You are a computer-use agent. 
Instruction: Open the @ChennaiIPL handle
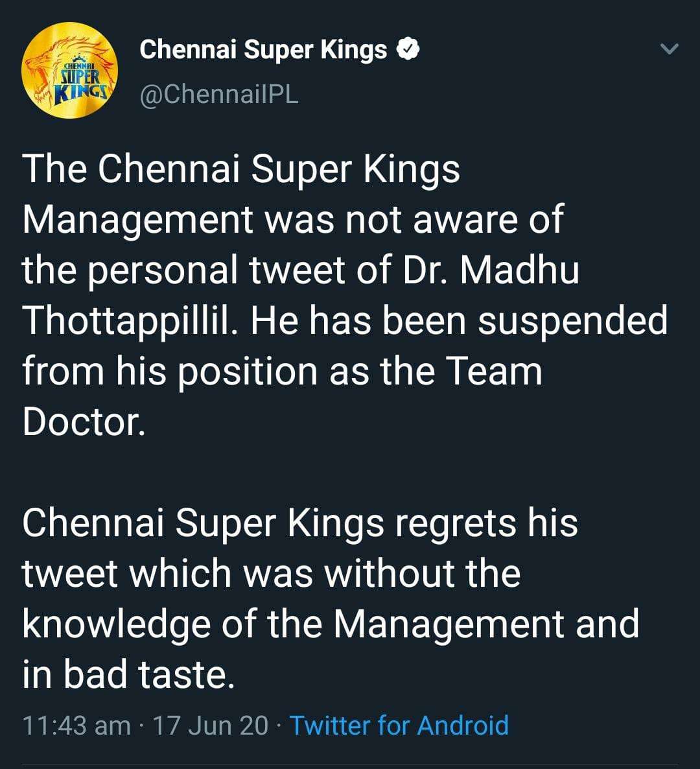tap(218, 94)
